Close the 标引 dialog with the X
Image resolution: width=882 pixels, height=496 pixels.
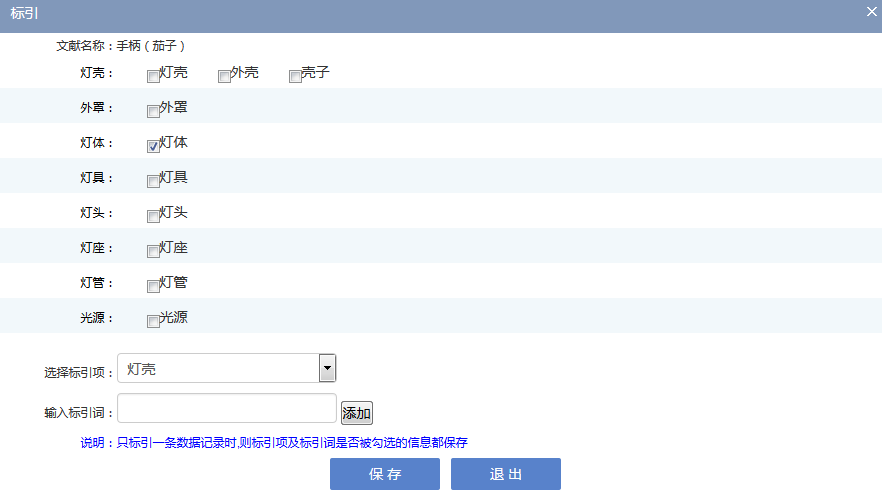871,10
